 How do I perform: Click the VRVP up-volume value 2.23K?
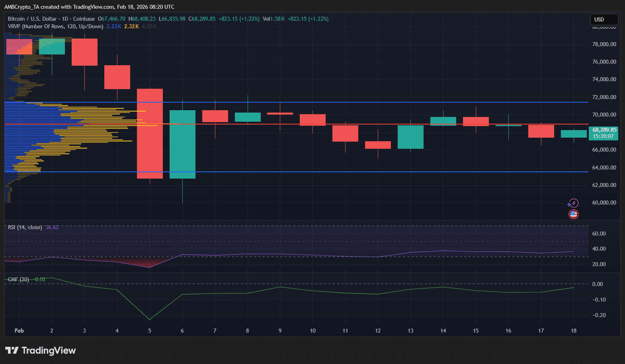[114, 26]
